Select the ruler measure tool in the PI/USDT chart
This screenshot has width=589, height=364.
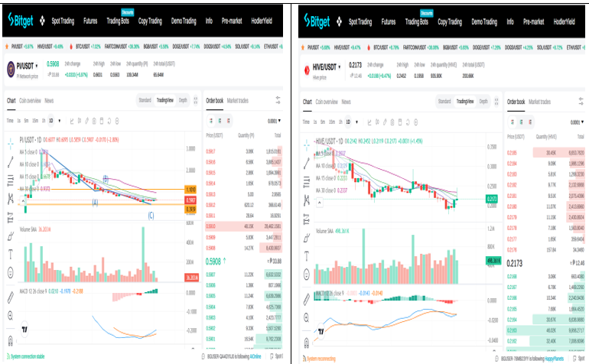tap(11, 297)
